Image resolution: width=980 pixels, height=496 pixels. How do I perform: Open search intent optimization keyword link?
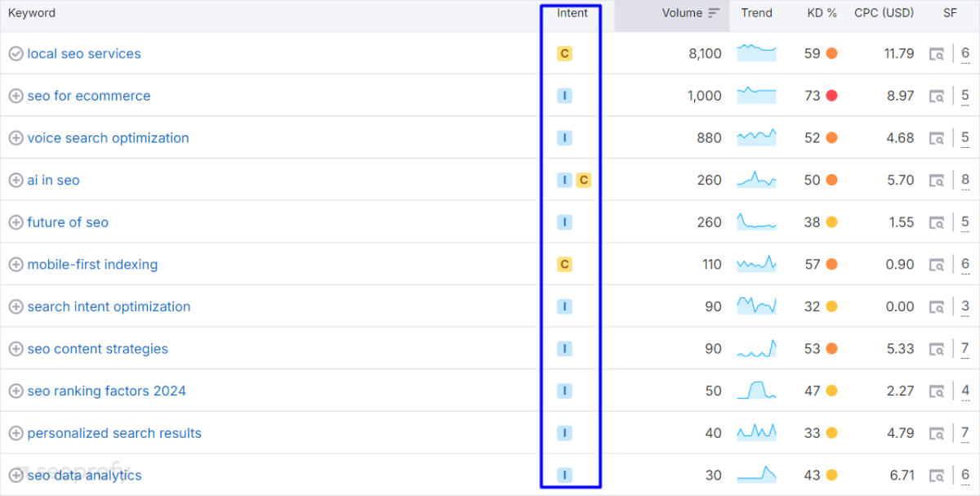(109, 306)
